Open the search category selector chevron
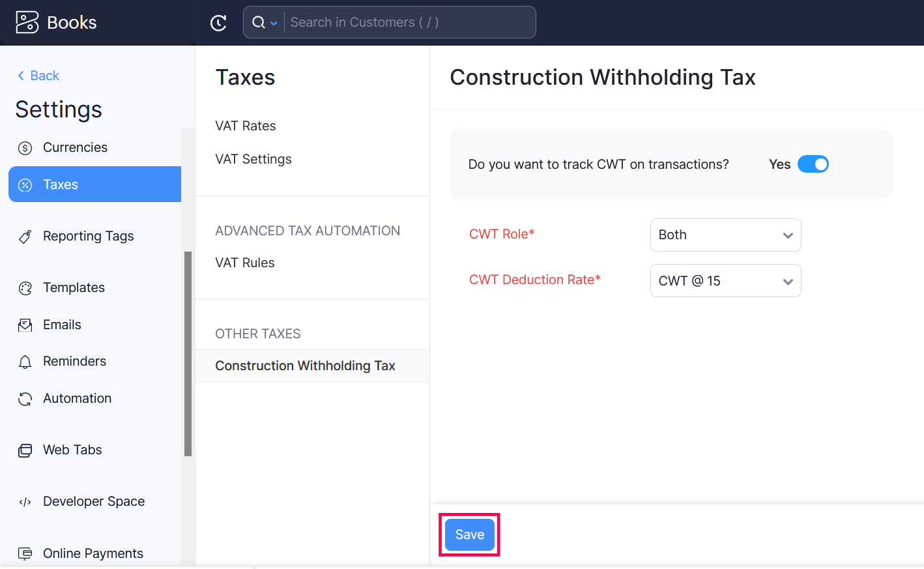Screen dimensions: 924x569 click(x=274, y=22)
